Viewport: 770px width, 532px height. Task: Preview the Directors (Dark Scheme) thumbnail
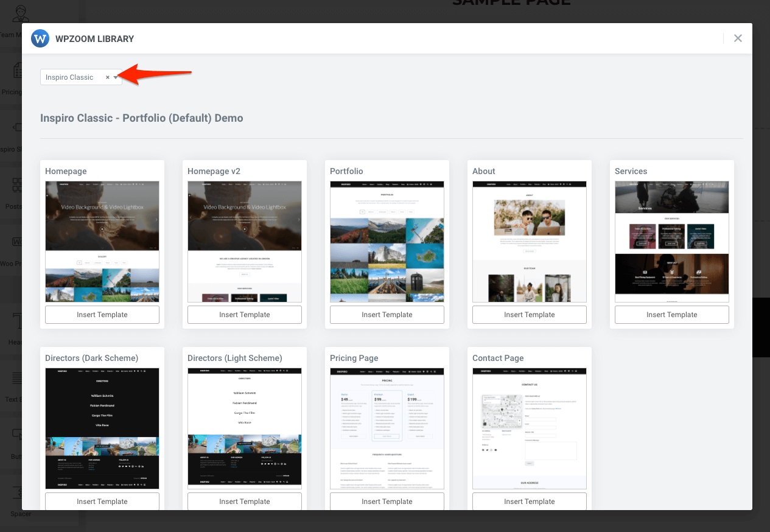[x=102, y=429]
